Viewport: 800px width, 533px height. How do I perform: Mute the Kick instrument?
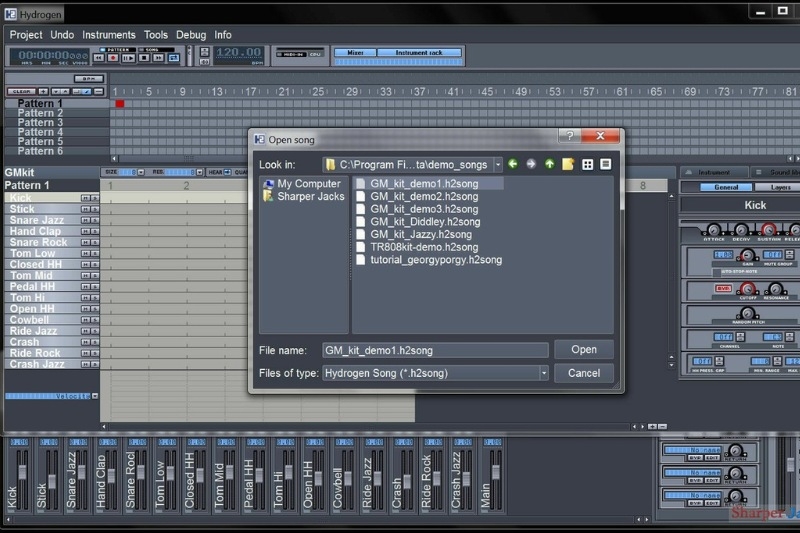85,198
